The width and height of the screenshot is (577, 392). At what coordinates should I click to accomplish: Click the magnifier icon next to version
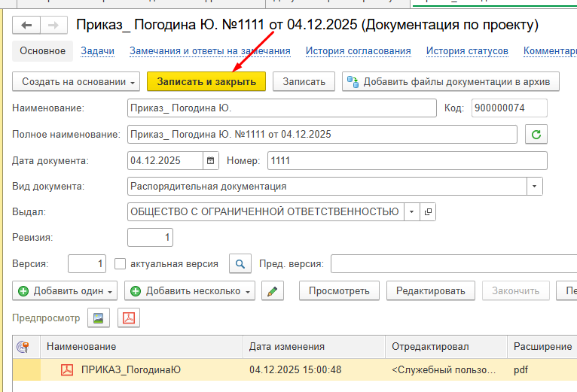[240, 264]
